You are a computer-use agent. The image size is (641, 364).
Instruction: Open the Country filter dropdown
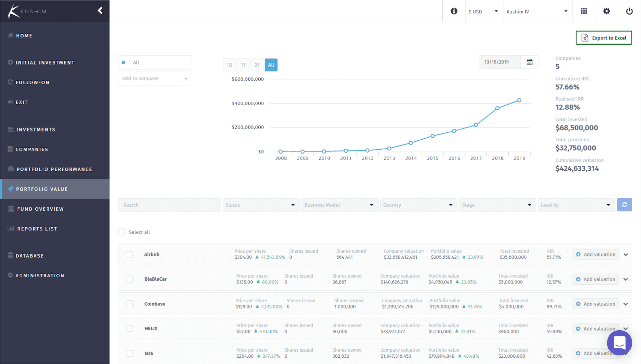(x=419, y=205)
